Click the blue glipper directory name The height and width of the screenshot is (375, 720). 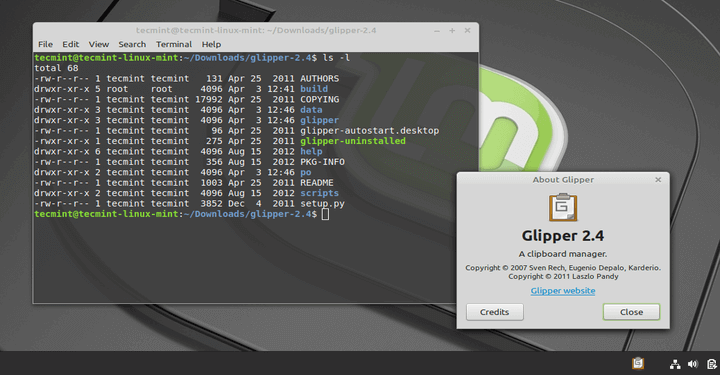pyautogui.click(x=320, y=120)
